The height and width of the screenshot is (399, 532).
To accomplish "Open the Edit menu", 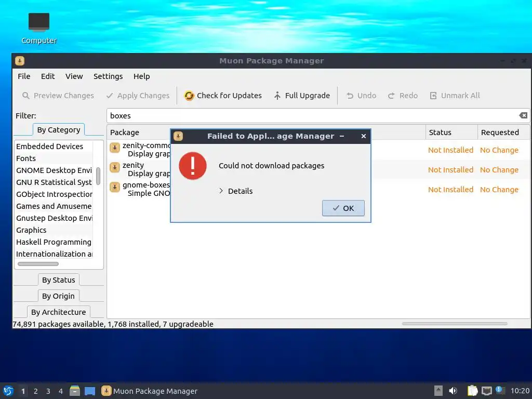I will (x=48, y=76).
